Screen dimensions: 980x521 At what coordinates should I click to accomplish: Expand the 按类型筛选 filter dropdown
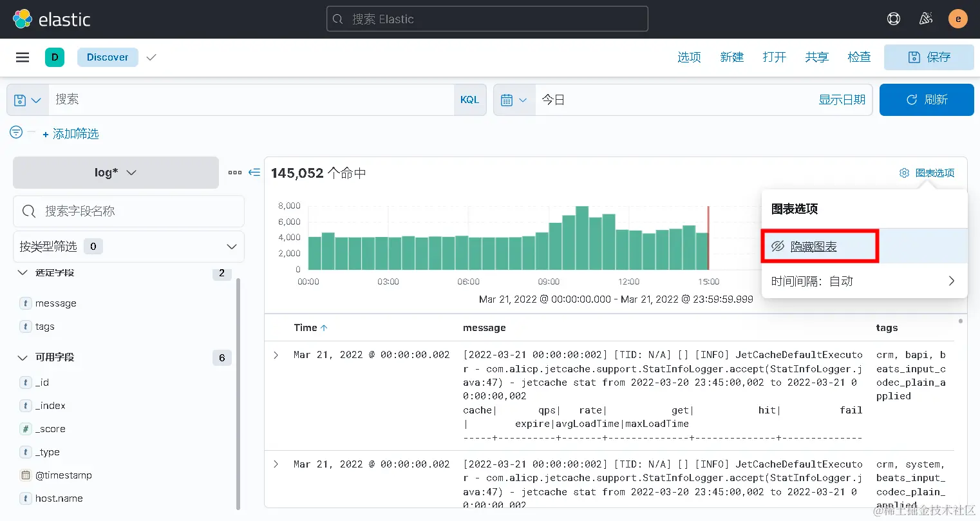pos(129,247)
